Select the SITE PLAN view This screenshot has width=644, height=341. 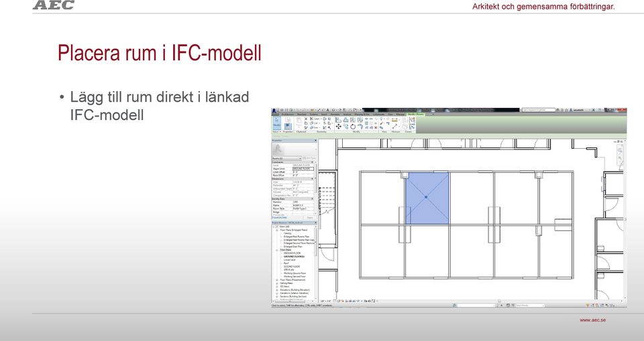click(288, 269)
